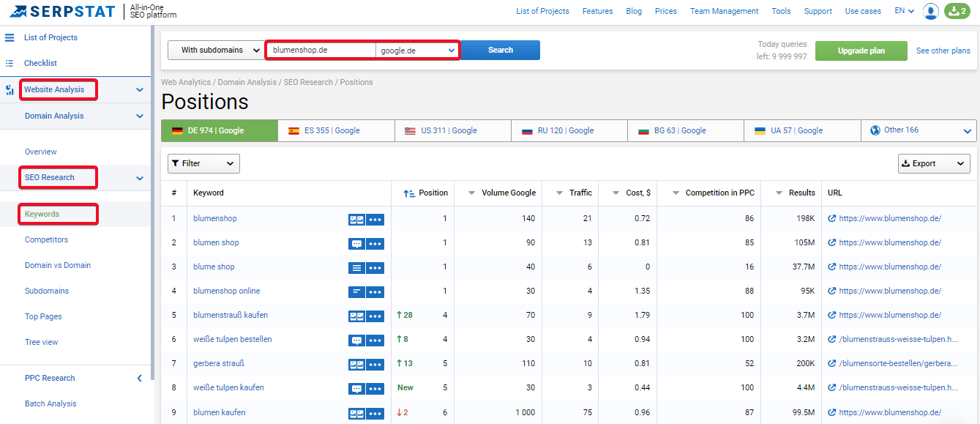The height and width of the screenshot is (424, 980).
Task: Click Domain Analysis in the breadcrumb
Action: pyautogui.click(x=247, y=82)
